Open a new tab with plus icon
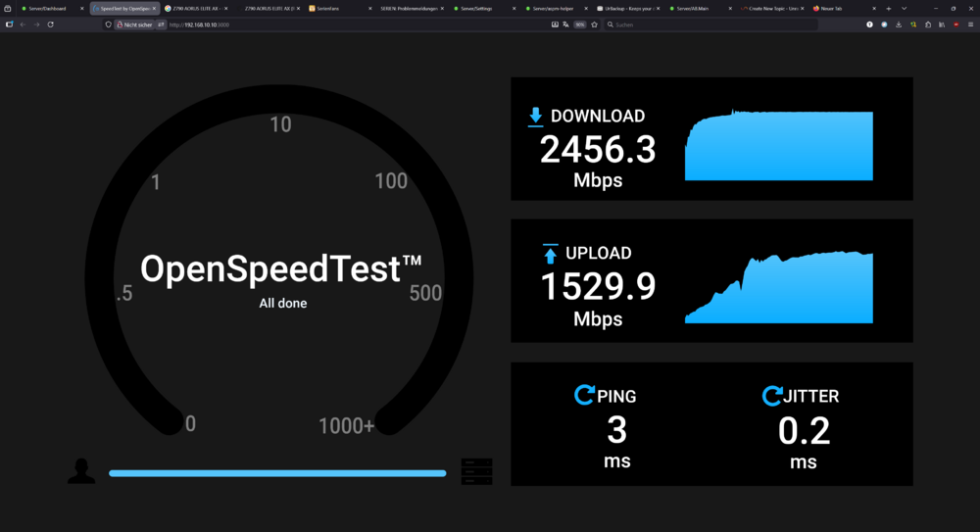The image size is (980, 532). [x=888, y=9]
